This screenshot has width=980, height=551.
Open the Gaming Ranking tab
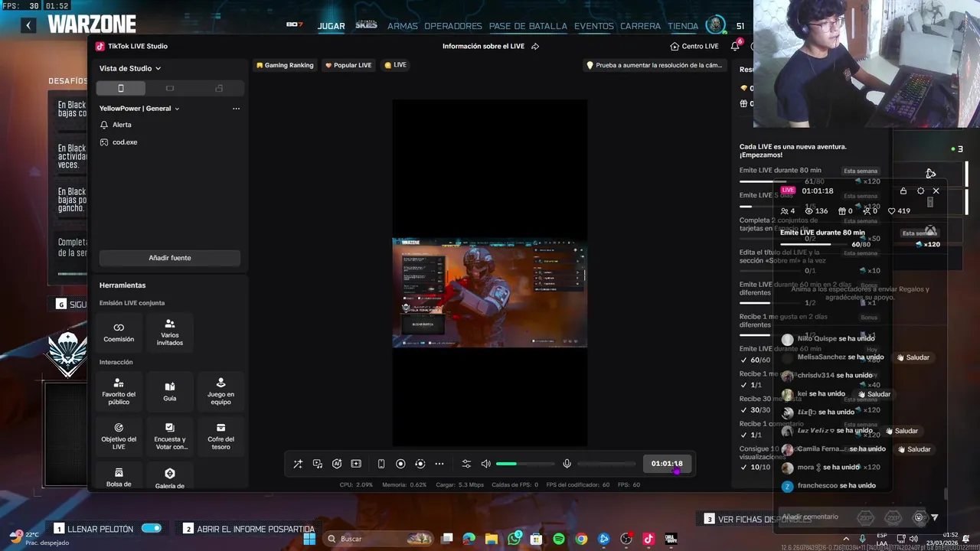(285, 65)
